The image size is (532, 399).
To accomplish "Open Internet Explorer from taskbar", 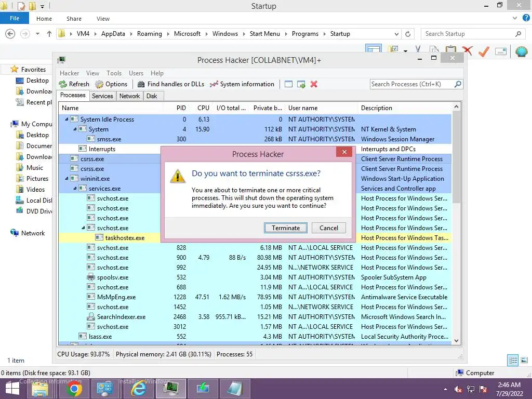I will (x=138, y=389).
